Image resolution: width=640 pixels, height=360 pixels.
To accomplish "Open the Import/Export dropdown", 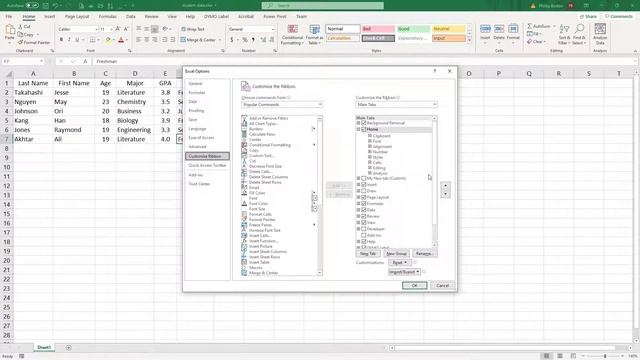I will [404, 272].
